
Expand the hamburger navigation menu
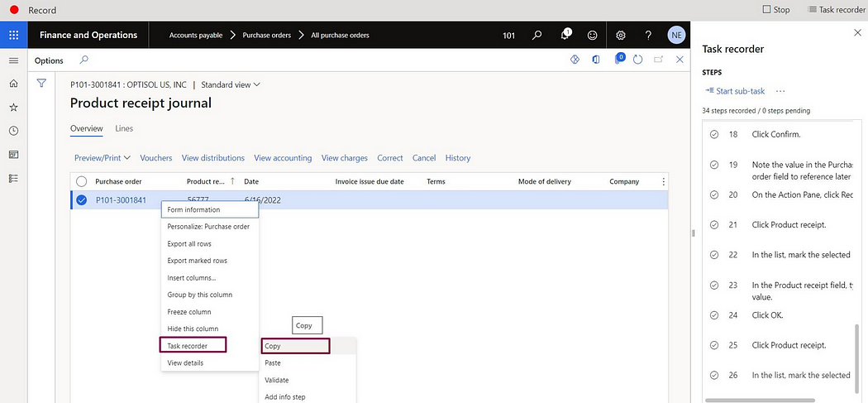14,60
